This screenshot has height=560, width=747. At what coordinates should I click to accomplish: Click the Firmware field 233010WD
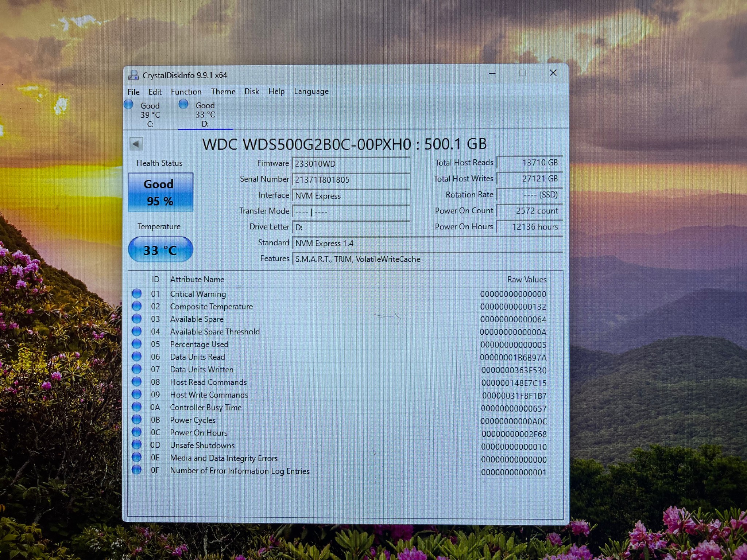tap(351, 164)
